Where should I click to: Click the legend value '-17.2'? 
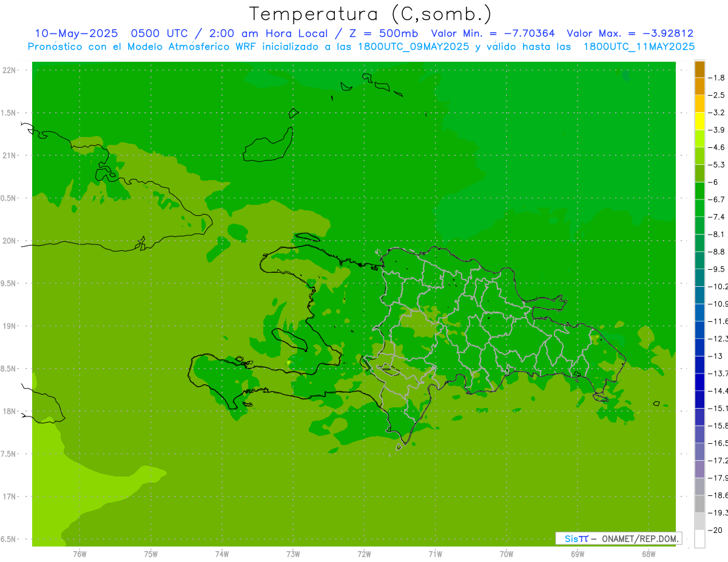point(718,461)
